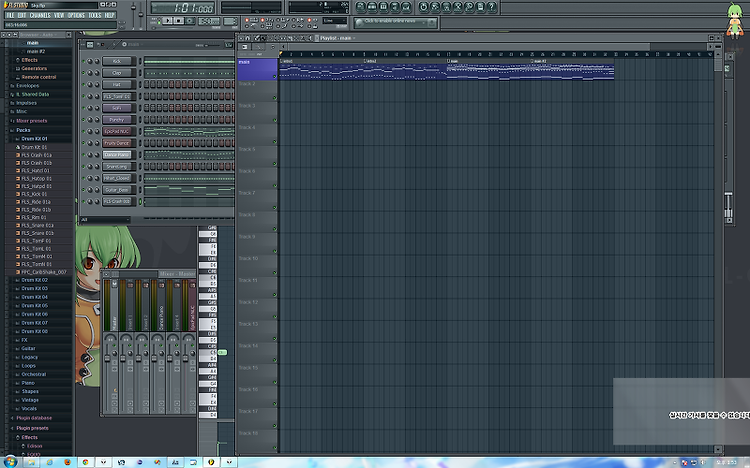750x468 pixels.
Task: Mute the Kick channel green light
Action: 83,61
